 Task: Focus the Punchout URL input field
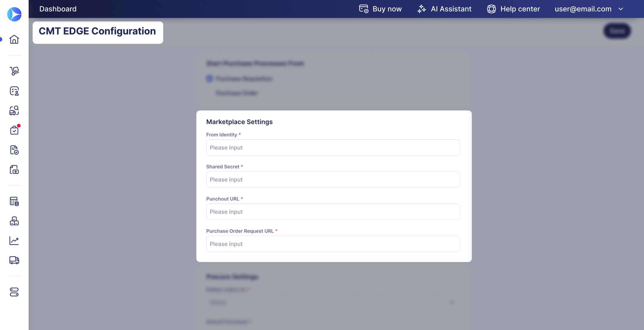[333, 212]
